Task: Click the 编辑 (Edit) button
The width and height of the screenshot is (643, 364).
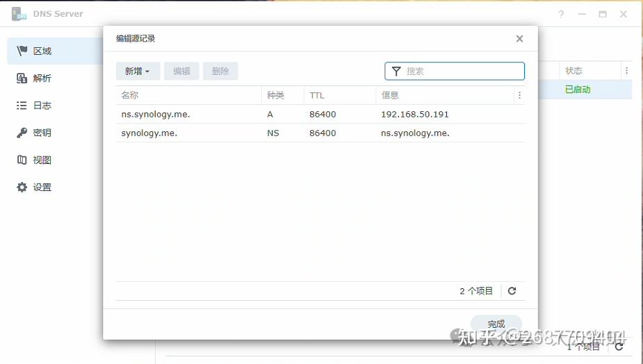Action: tap(181, 71)
